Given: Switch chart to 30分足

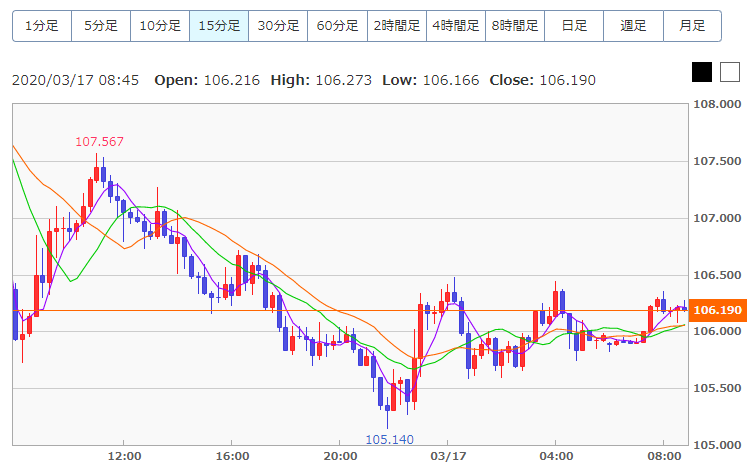Looking at the screenshot, I should [x=278, y=26].
